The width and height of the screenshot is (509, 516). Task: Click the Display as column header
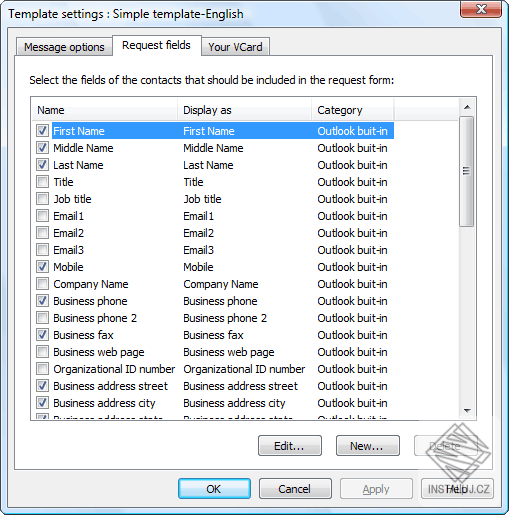[x=245, y=110]
